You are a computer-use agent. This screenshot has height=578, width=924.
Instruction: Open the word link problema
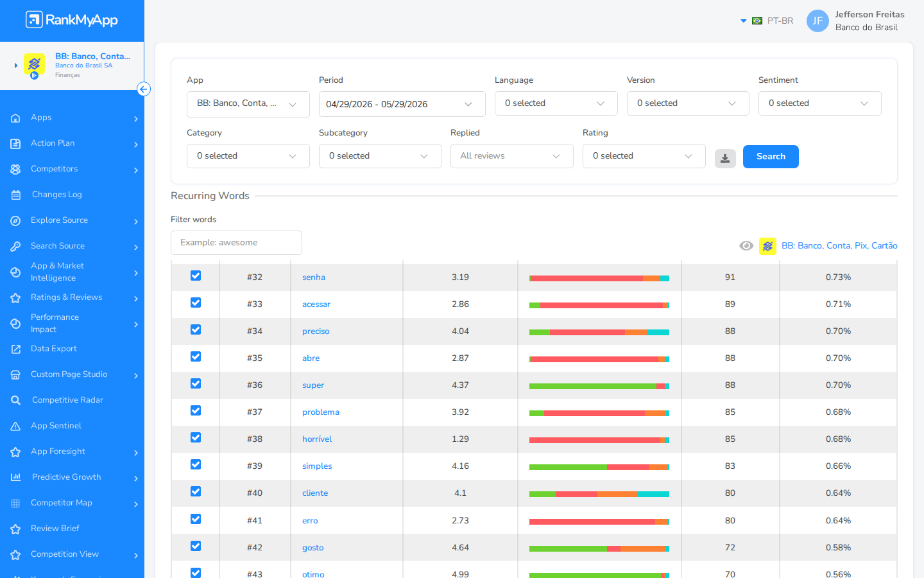click(321, 412)
